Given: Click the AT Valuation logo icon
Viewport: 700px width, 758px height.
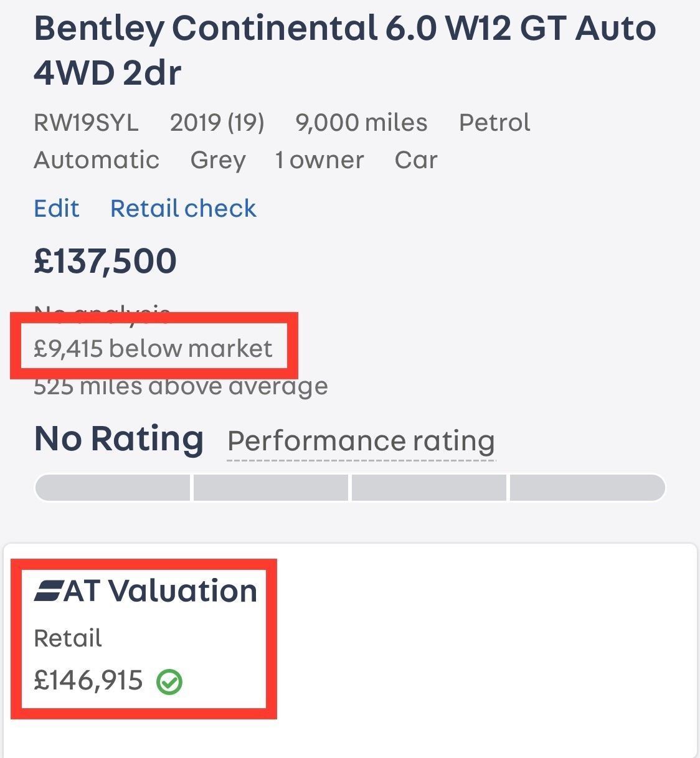Looking at the screenshot, I should pyautogui.click(x=49, y=591).
